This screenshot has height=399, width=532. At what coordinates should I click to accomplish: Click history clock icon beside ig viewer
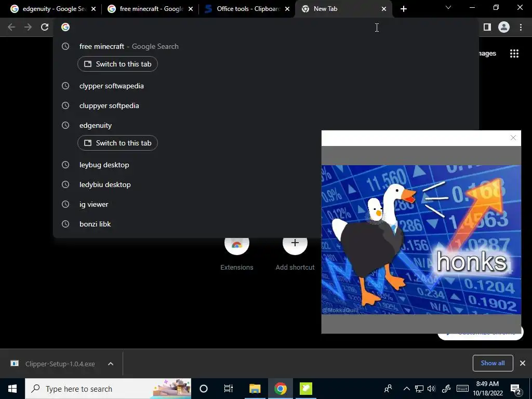pyautogui.click(x=65, y=204)
